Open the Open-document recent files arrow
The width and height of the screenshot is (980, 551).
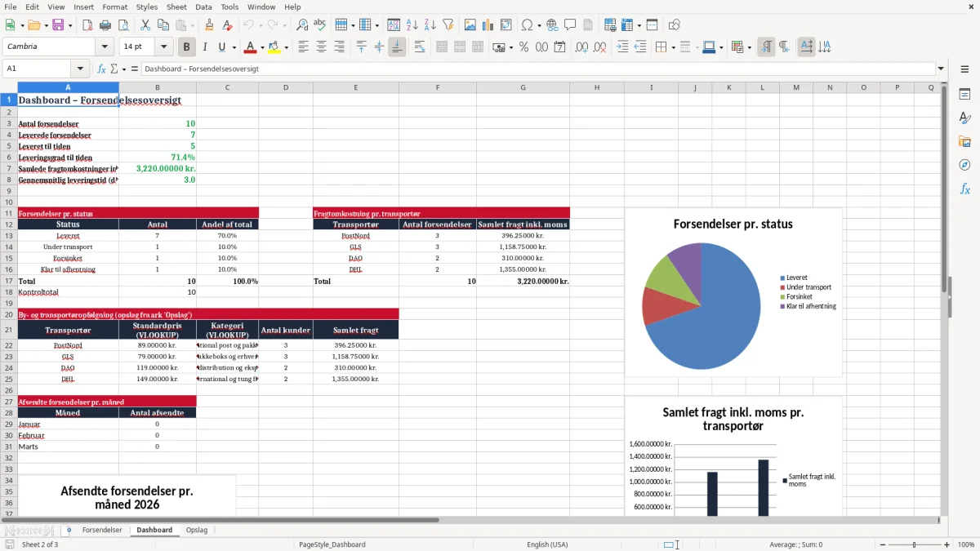click(x=46, y=25)
